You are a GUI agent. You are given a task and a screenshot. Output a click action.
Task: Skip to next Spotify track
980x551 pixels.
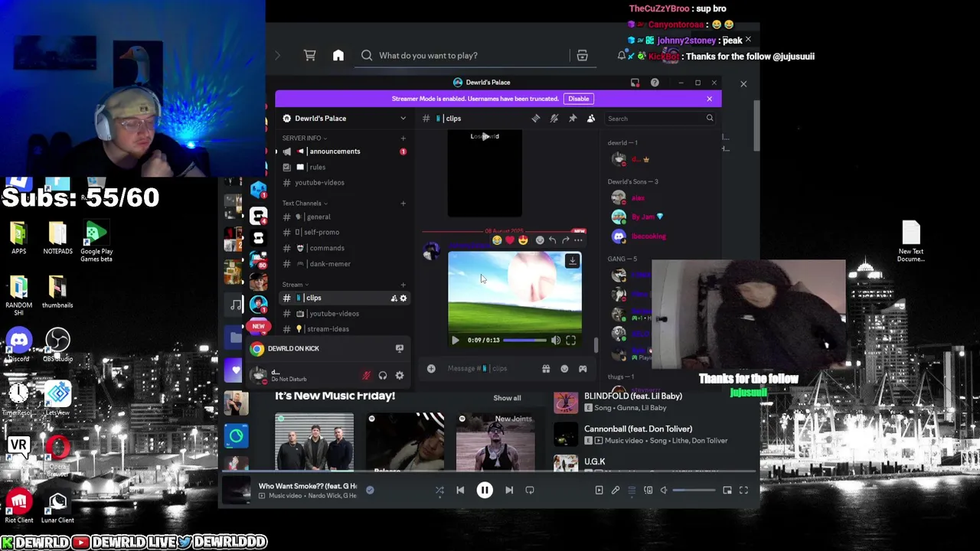click(x=509, y=491)
